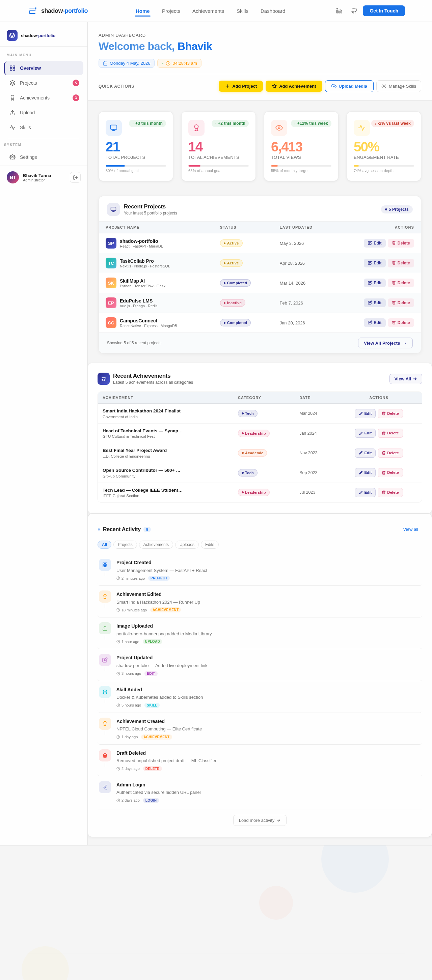Click View all link in Recent Activity

point(410,529)
